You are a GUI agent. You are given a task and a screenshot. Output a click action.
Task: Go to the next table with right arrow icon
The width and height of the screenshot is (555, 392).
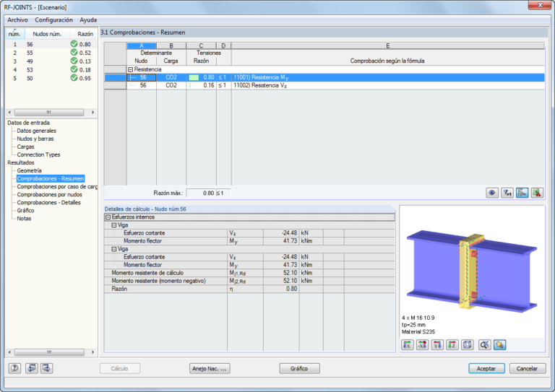pos(47,368)
